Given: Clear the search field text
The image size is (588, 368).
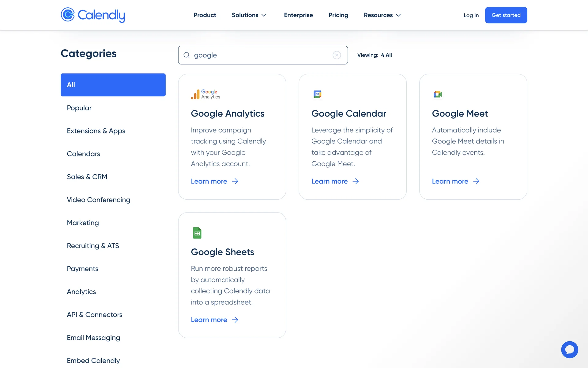Looking at the screenshot, I should [337, 55].
